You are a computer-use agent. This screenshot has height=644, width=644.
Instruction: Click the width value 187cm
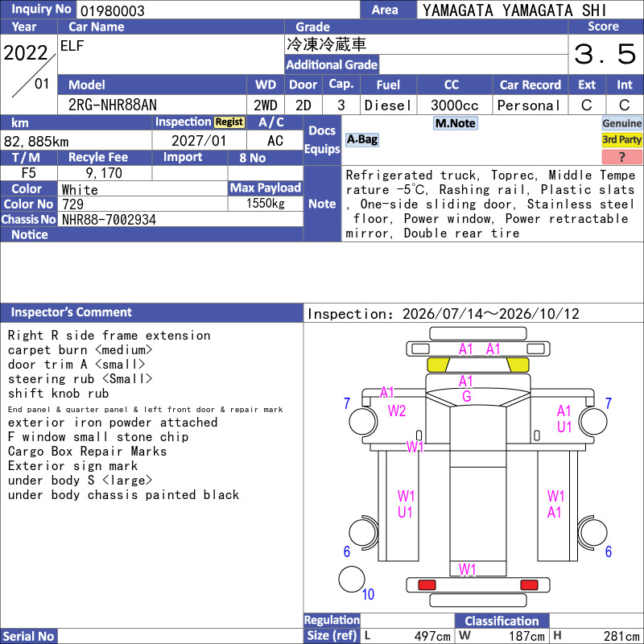click(x=527, y=636)
